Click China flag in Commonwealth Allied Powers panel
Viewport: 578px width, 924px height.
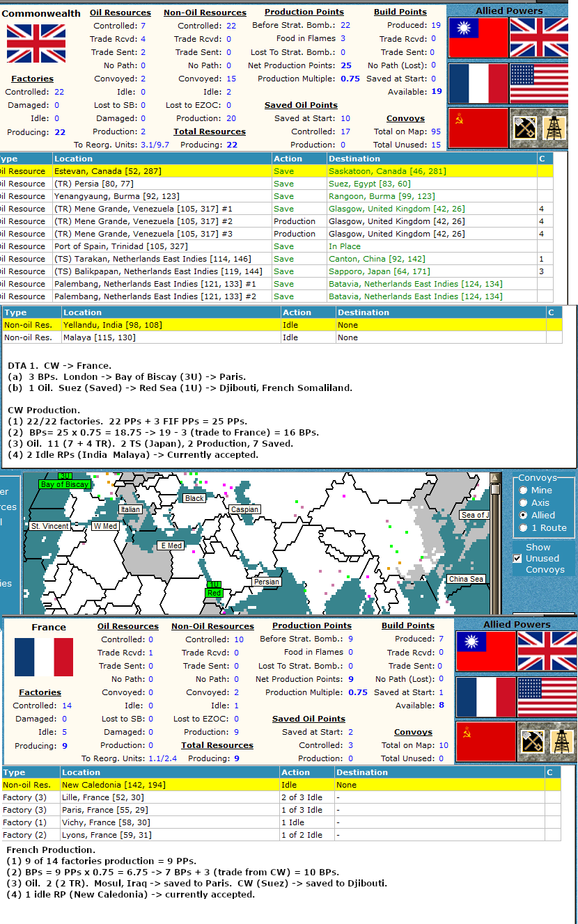click(x=478, y=38)
